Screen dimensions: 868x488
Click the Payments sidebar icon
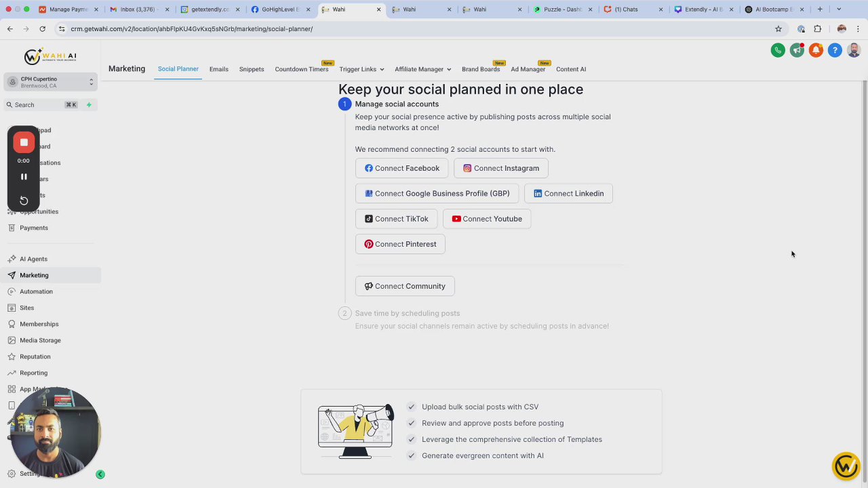(x=12, y=228)
